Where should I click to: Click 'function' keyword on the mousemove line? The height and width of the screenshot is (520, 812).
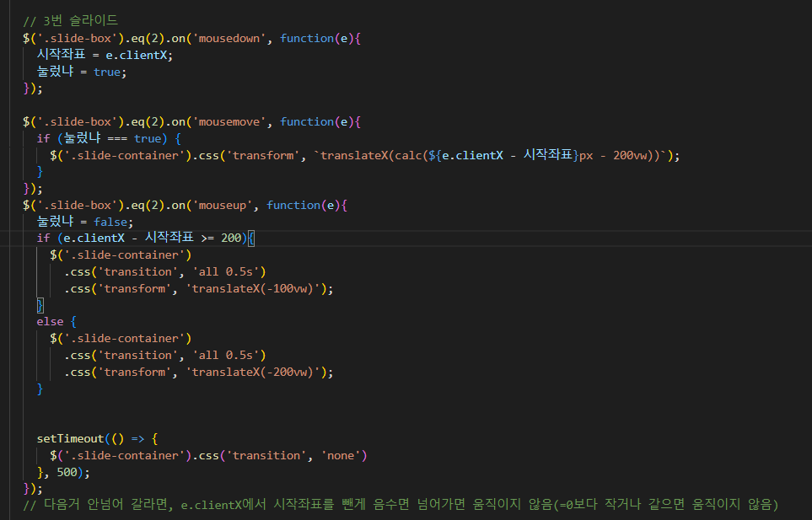pyautogui.click(x=307, y=122)
